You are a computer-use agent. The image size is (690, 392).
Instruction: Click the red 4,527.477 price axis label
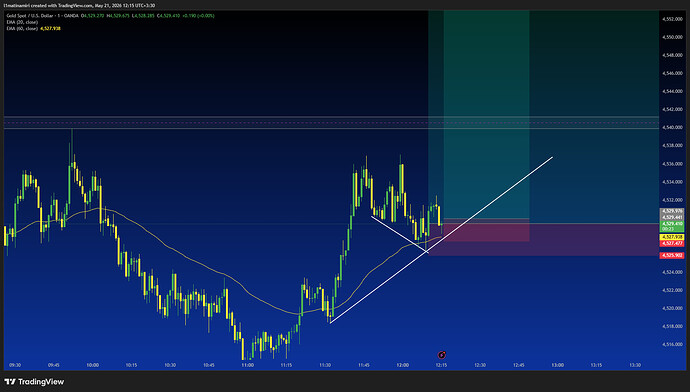click(672, 243)
